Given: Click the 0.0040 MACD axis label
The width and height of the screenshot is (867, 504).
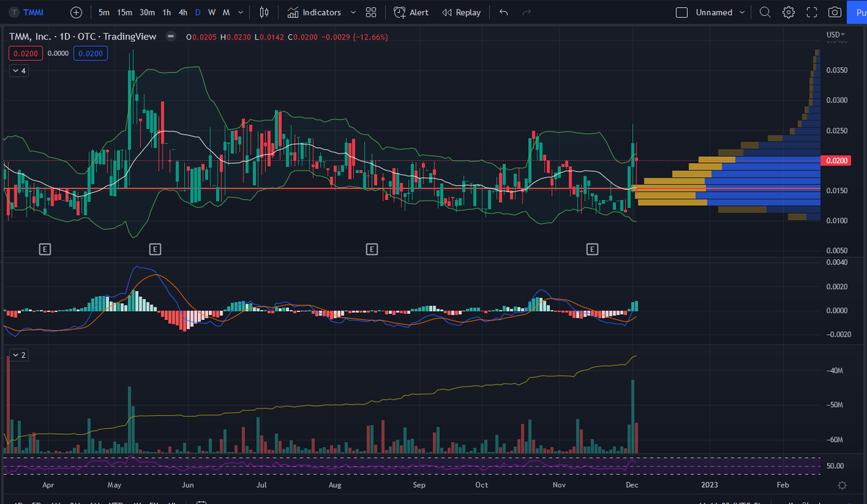Looking at the screenshot, I should 836,263.
